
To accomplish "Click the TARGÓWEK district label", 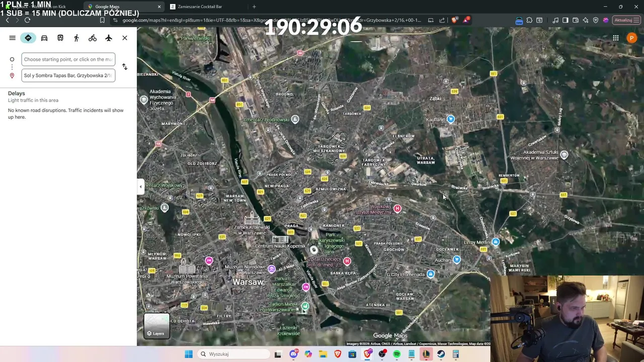I will [x=352, y=114].
